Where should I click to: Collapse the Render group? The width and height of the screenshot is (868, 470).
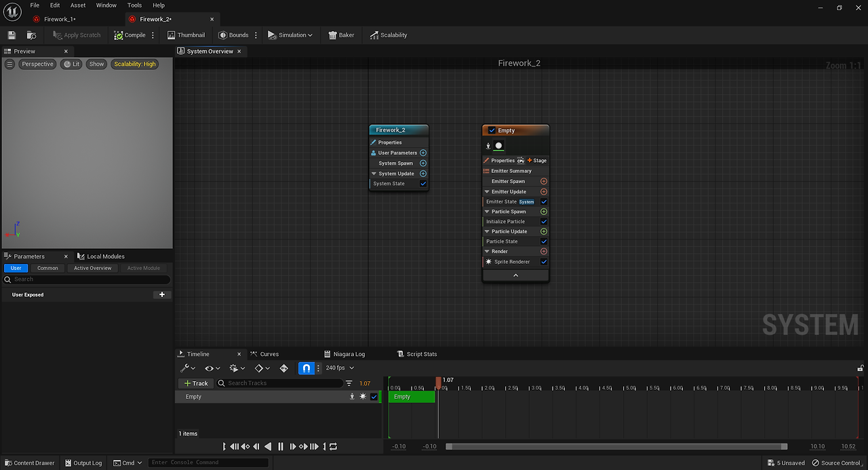(x=487, y=251)
